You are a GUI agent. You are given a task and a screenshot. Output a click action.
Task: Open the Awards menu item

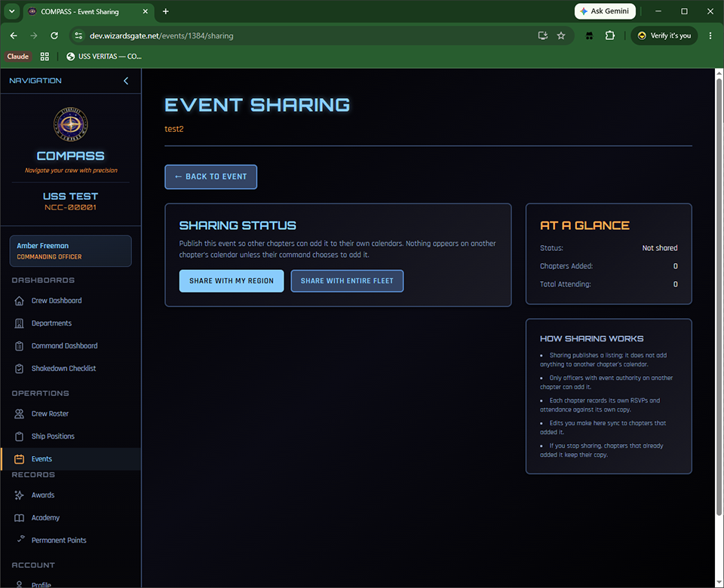point(71,495)
